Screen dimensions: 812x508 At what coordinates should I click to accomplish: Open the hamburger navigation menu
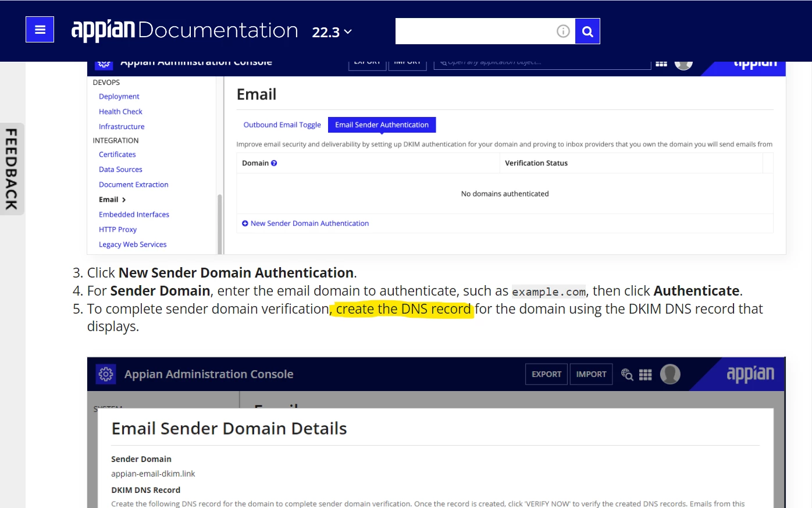(40, 30)
